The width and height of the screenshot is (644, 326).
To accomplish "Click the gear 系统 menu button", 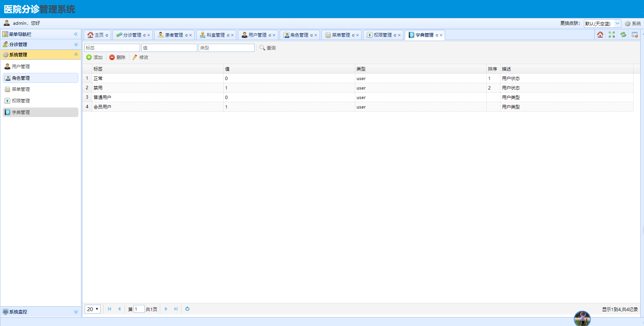I will point(633,23).
